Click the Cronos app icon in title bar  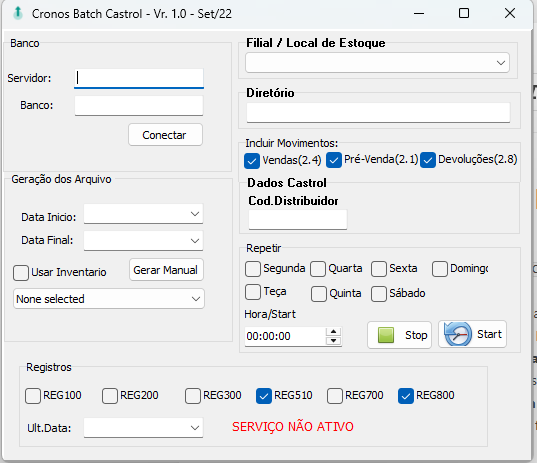pos(18,14)
